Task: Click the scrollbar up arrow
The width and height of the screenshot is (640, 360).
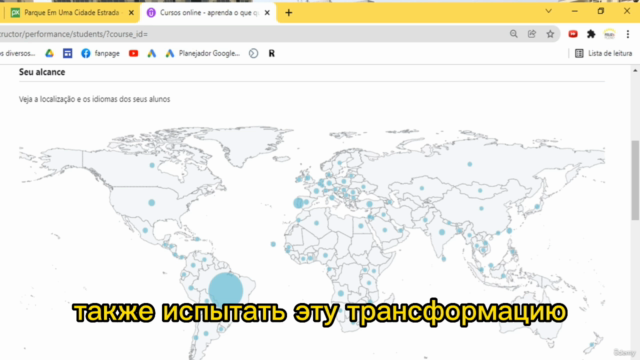Action: click(635, 71)
